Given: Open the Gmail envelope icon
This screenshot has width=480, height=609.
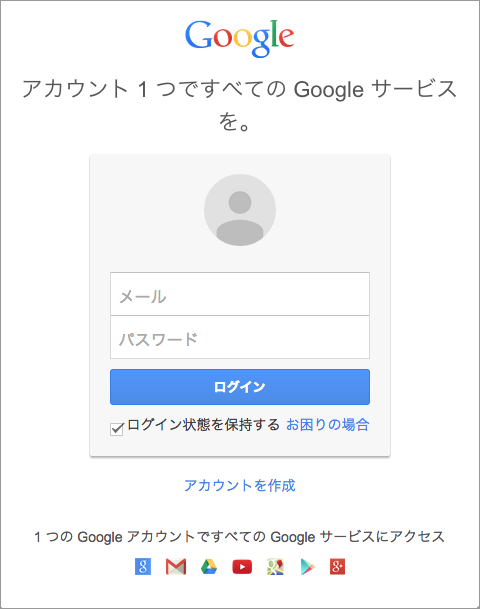Looking at the screenshot, I should click(176, 567).
